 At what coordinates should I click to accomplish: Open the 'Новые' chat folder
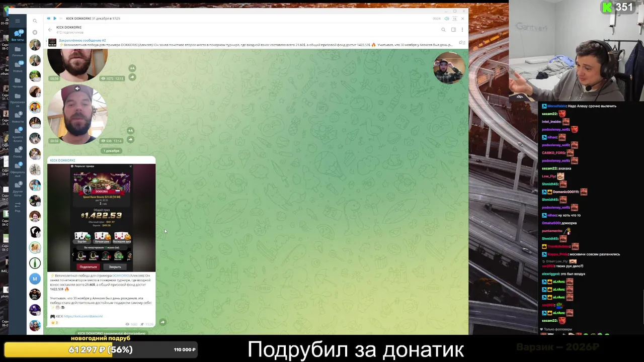[18, 67]
